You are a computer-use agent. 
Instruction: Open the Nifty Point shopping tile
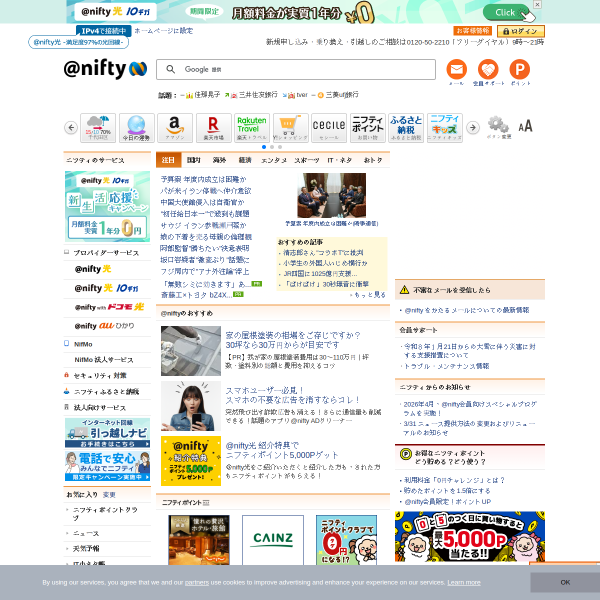[x=367, y=128]
